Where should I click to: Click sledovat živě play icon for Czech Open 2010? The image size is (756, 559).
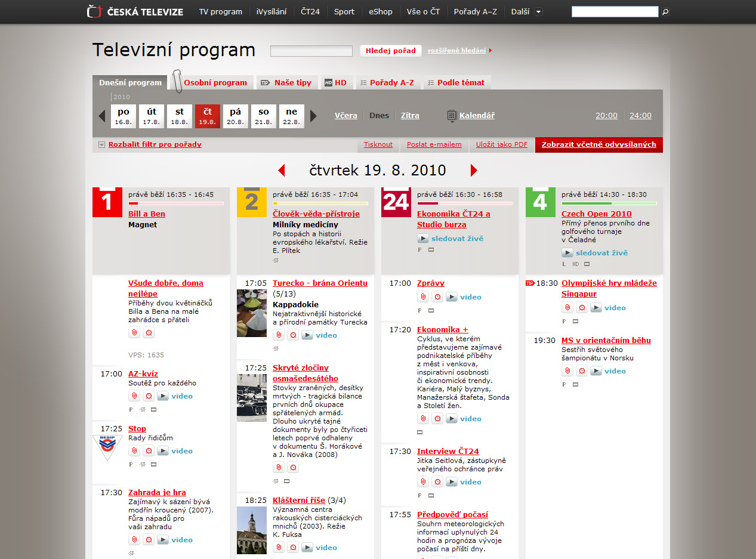coord(567,252)
